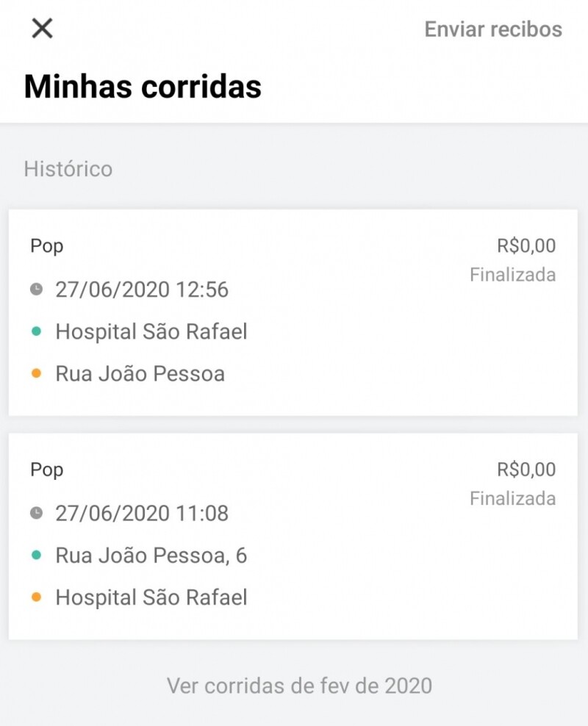
Task: Click the clock icon beside 12:56 ride
Action: point(36,290)
